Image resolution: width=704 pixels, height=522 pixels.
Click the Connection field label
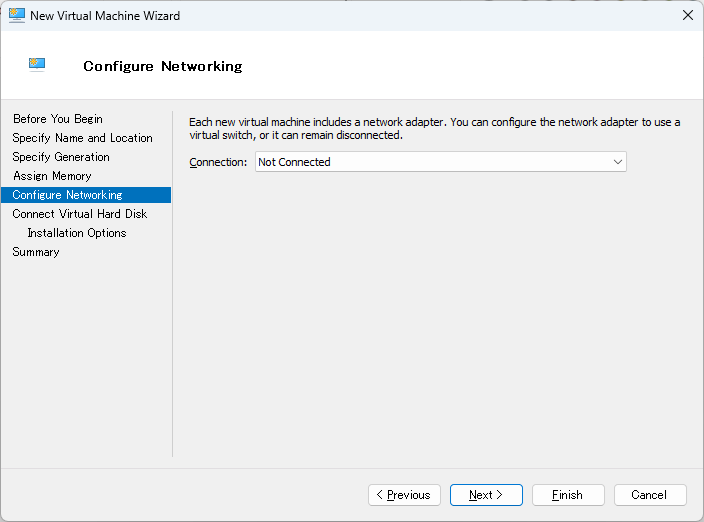point(217,162)
